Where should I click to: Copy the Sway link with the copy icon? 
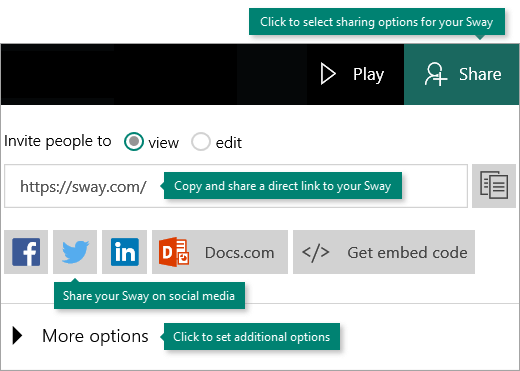coord(494,185)
